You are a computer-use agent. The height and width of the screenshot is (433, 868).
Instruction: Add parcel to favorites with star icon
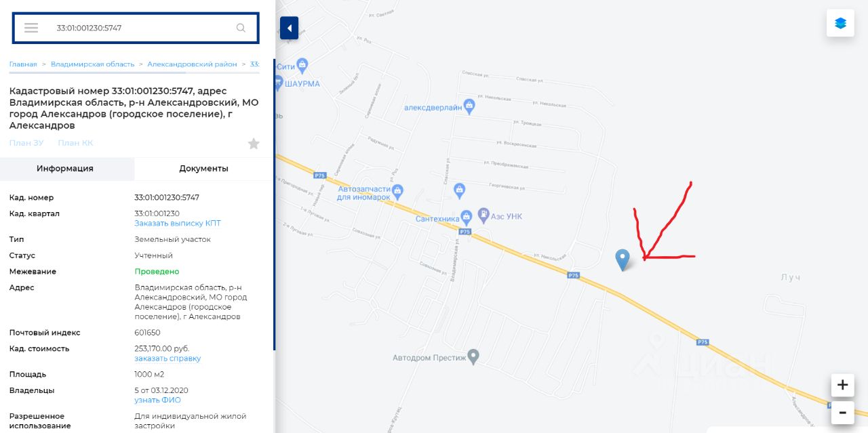click(254, 144)
